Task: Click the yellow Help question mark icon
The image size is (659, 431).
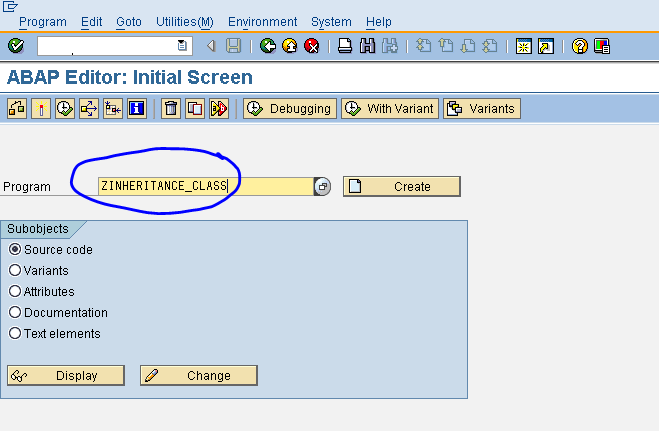Action: [580, 46]
